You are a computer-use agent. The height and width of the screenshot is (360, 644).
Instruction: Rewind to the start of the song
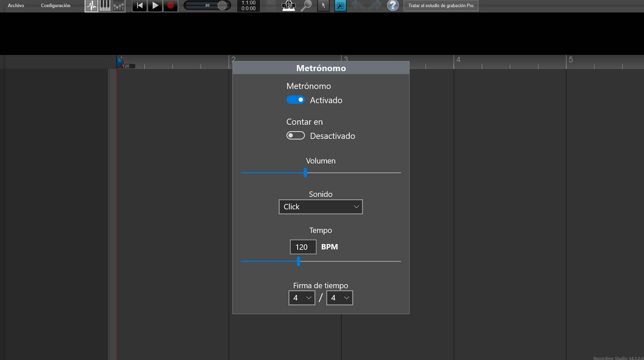point(139,6)
